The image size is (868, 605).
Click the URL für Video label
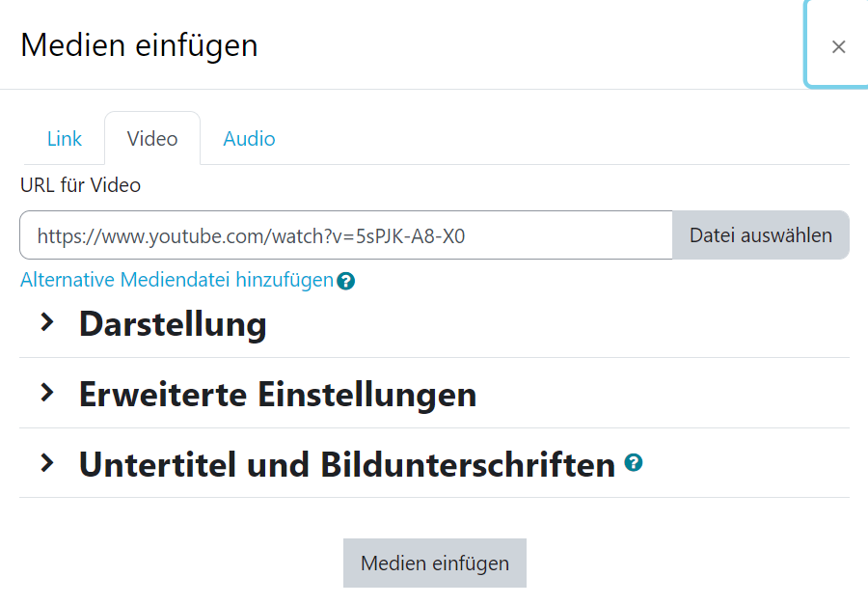pyautogui.click(x=81, y=185)
